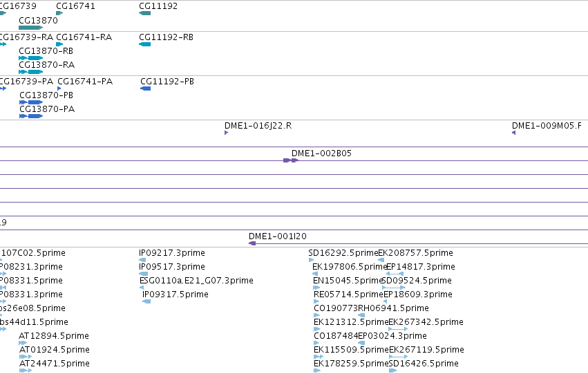Click the DME1-001I20 purple arrowhead
Viewport: 588px width, 374px height.
(252, 243)
